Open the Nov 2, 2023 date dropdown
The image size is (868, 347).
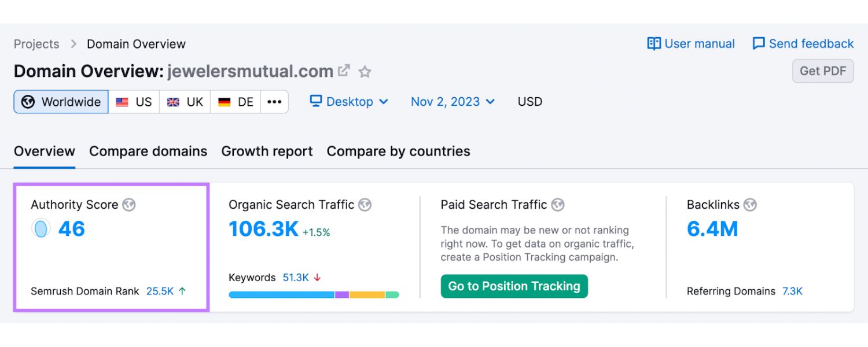tap(453, 102)
